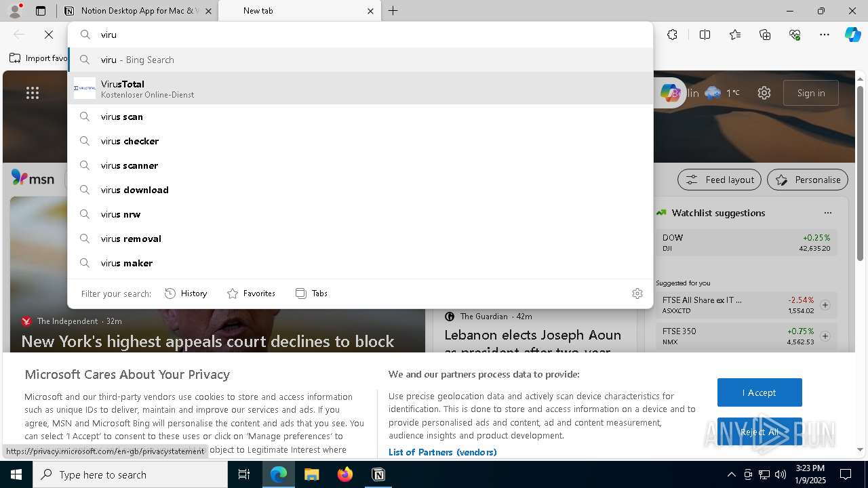Choose the 'virus removal' suggestion
The width and height of the screenshot is (868, 488).
click(x=360, y=239)
